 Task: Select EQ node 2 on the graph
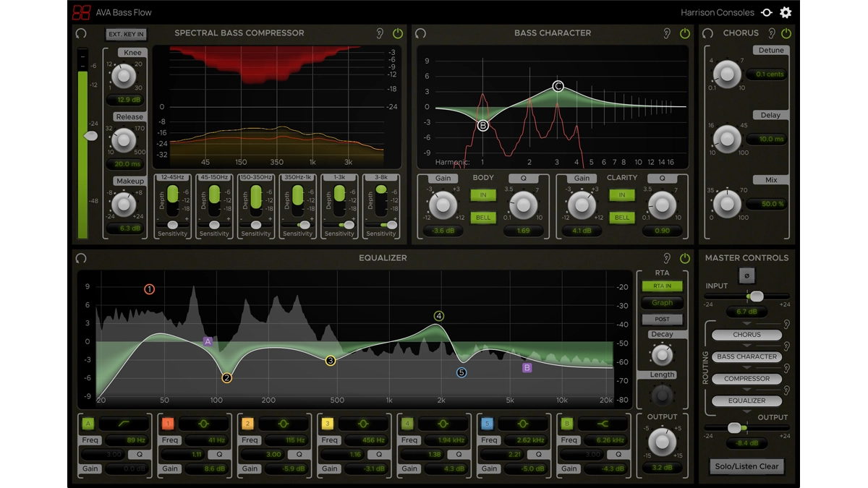click(226, 377)
